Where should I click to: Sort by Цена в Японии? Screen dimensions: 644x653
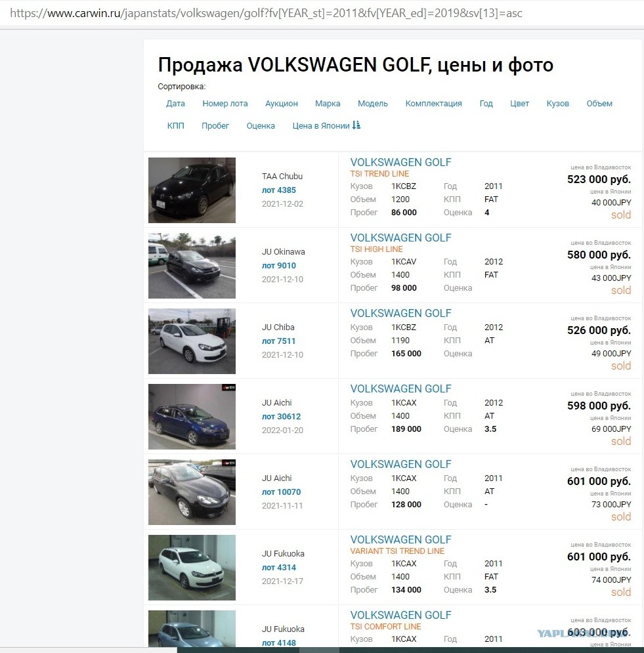coord(321,125)
